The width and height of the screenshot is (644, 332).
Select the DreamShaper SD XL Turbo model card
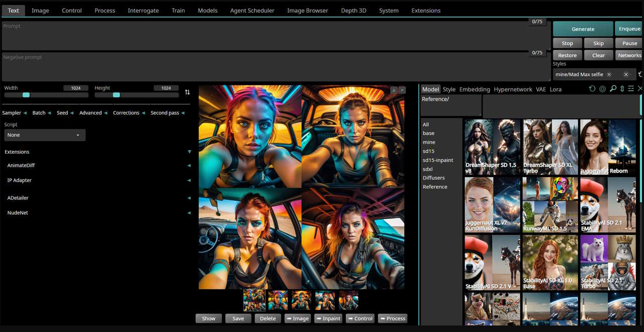pyautogui.click(x=550, y=147)
